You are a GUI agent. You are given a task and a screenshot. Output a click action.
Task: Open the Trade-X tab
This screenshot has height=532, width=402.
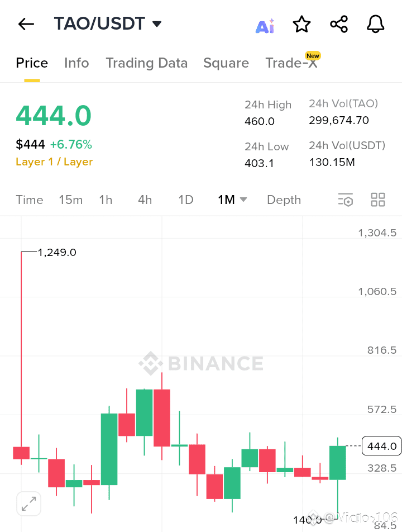[x=291, y=63]
